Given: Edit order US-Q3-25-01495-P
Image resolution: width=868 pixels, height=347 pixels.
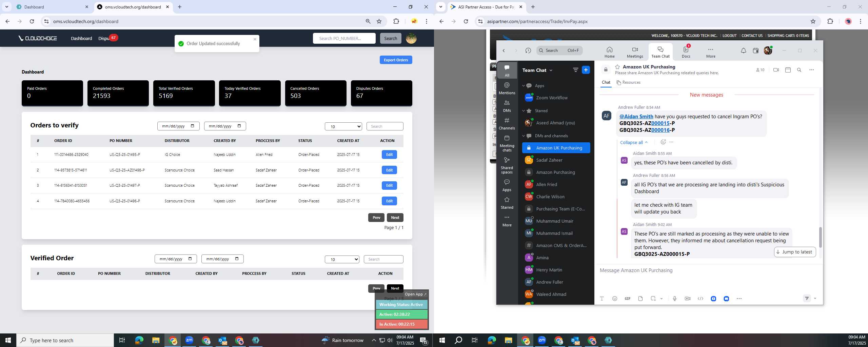Looking at the screenshot, I should 389,155.
